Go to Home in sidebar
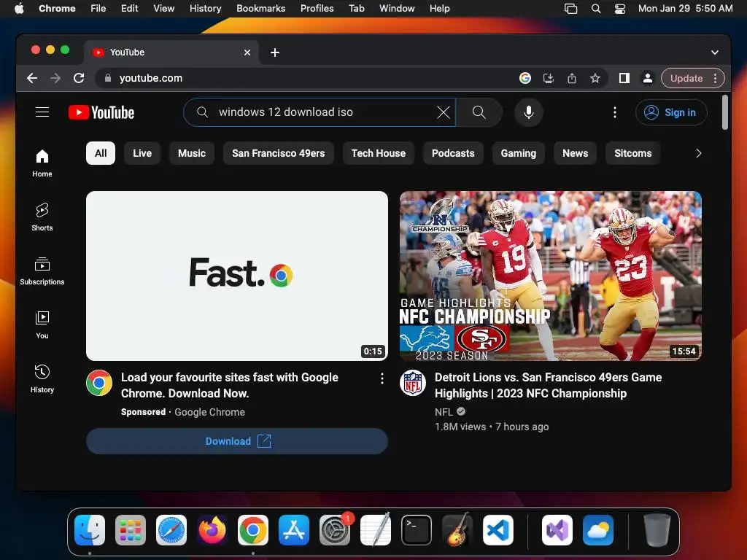Viewport: 747px width, 560px height. [42, 163]
